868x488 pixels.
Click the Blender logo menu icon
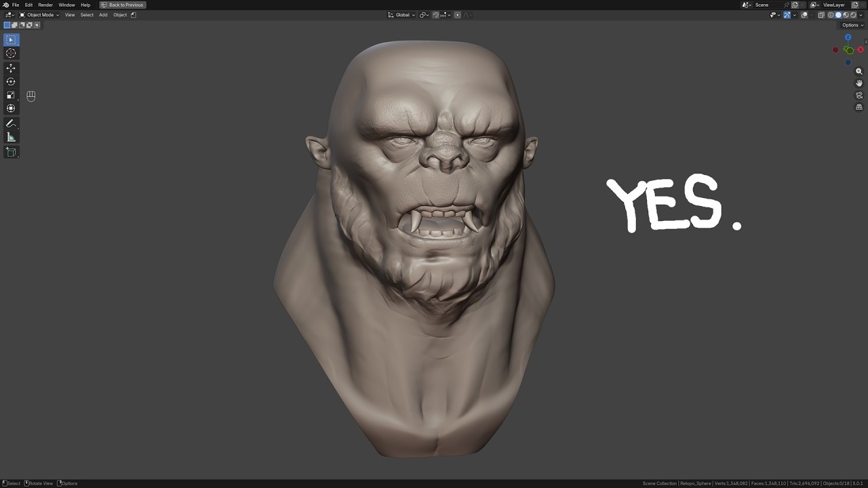click(x=5, y=5)
